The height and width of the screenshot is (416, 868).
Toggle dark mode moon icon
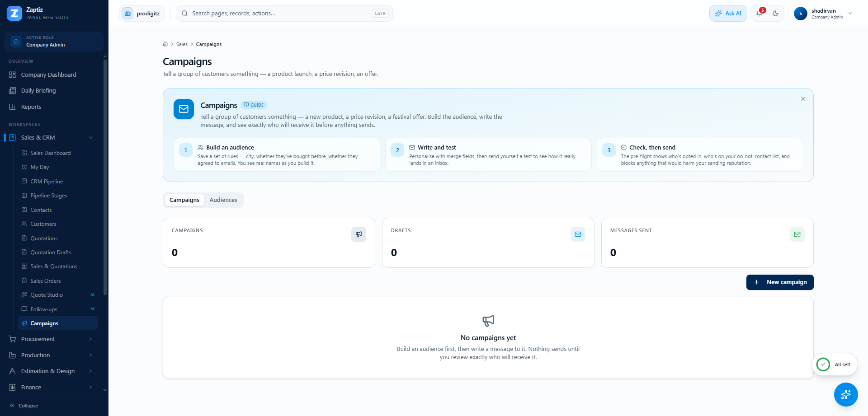tap(776, 14)
